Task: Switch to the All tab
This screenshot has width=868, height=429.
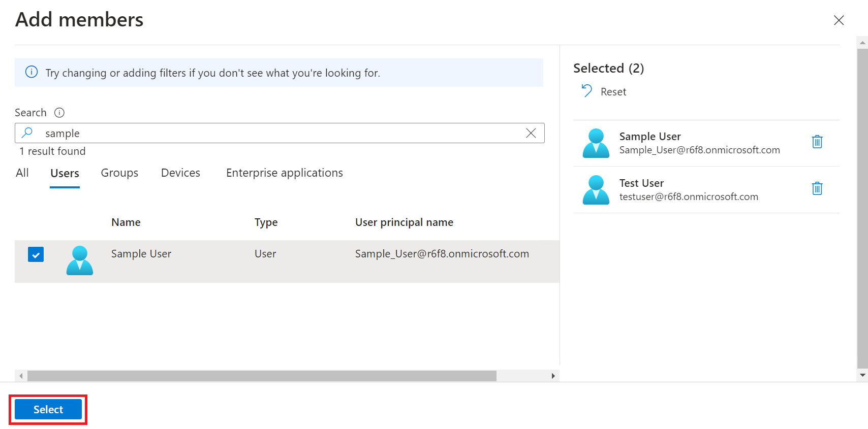Action: tap(22, 173)
